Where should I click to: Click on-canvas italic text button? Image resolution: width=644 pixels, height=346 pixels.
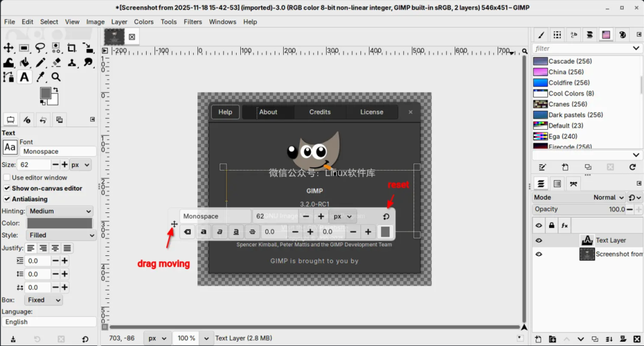(x=219, y=232)
